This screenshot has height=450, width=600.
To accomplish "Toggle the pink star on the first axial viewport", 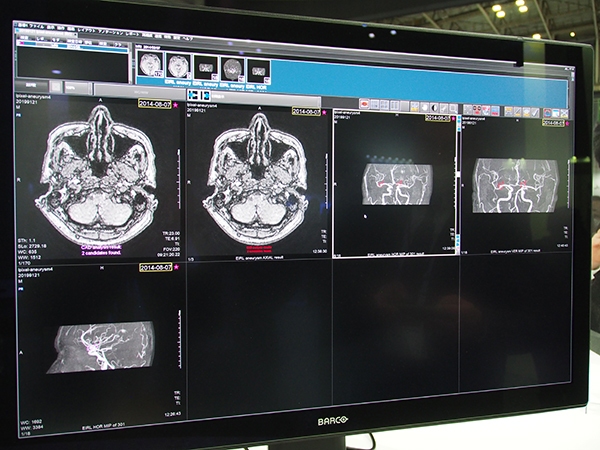I will [176, 103].
